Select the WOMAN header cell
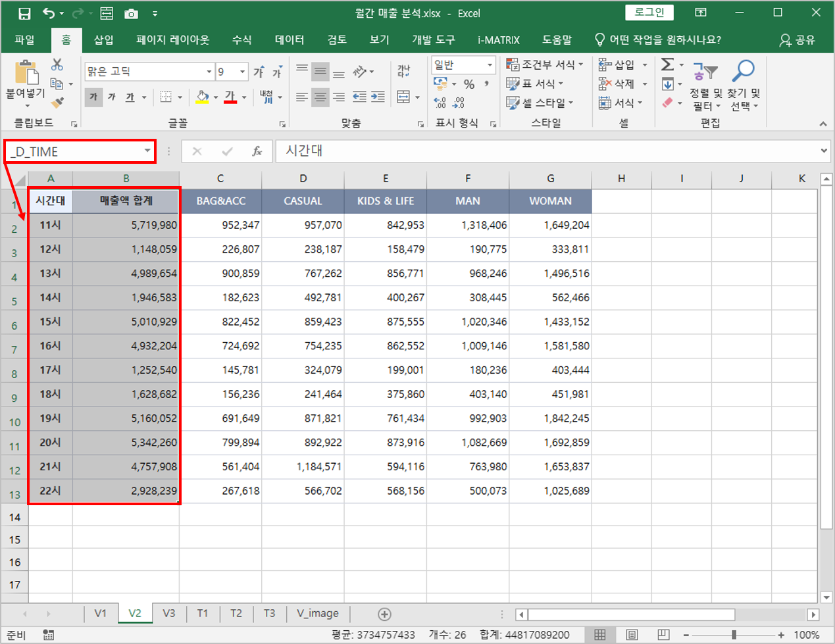 pos(550,201)
